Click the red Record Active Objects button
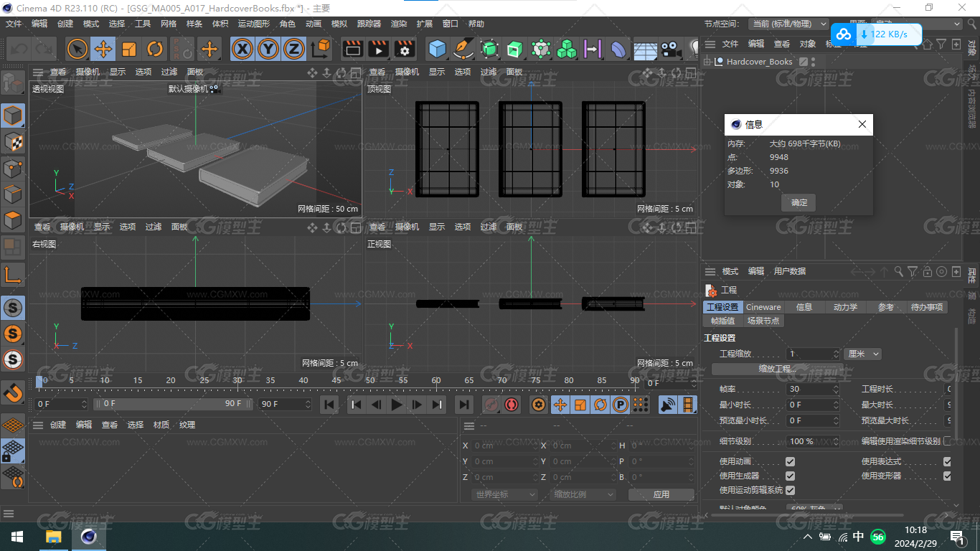 tap(491, 405)
